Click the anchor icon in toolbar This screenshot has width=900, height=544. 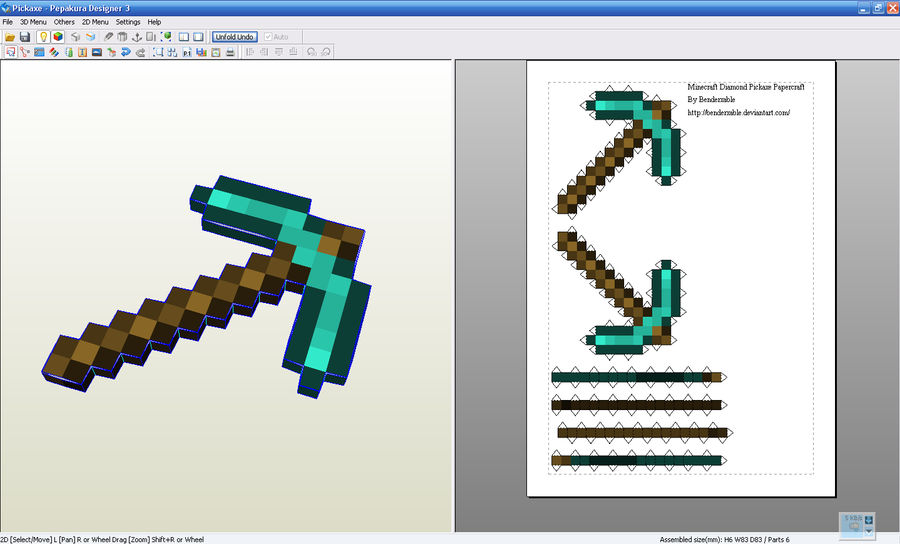137,37
